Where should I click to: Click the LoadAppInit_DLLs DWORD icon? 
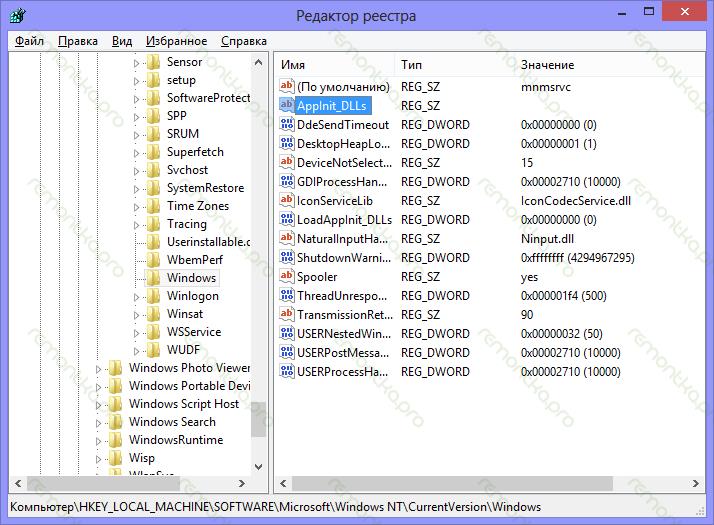tap(287, 219)
